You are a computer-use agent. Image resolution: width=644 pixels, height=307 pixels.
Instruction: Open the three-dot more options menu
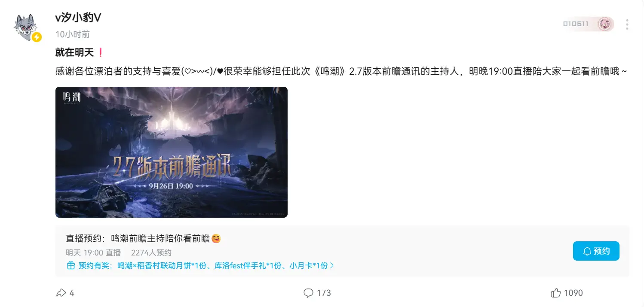click(627, 24)
